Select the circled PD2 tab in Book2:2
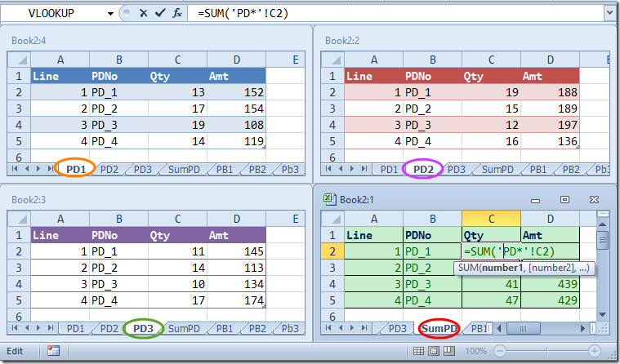Image resolution: width=620 pixels, height=364 pixels. pyautogui.click(x=423, y=169)
